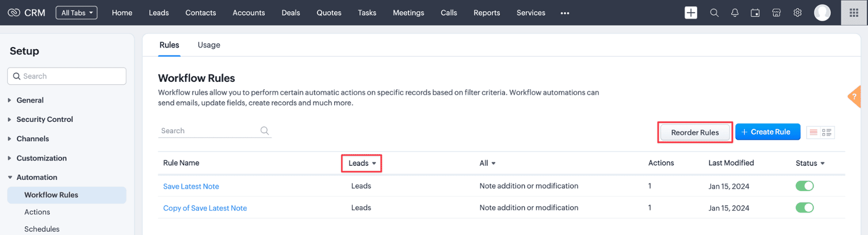Click the workflow rules search field

point(215,130)
